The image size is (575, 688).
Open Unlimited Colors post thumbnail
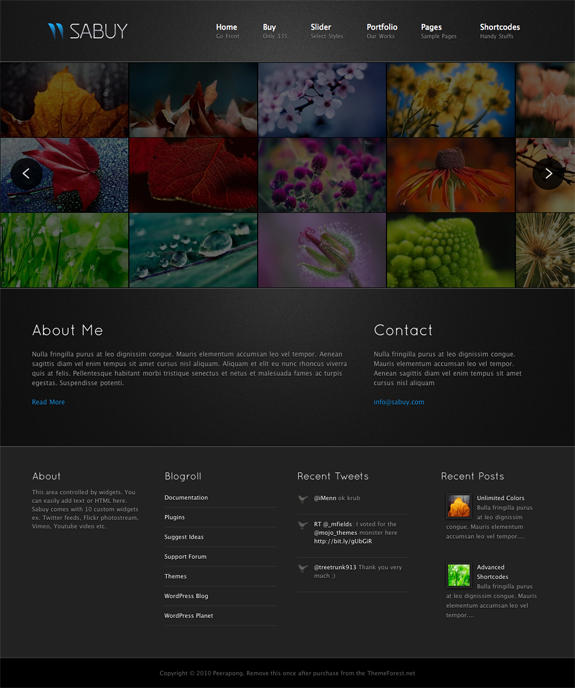click(459, 506)
